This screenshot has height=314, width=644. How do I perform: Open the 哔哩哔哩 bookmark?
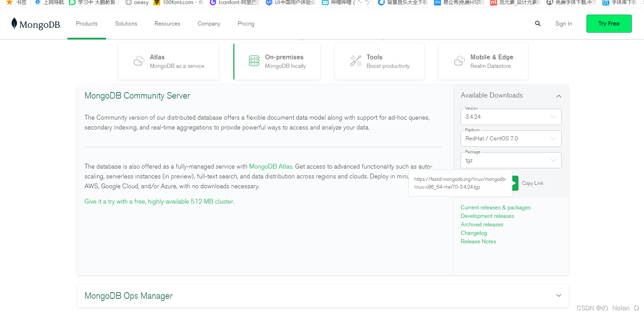click(x=347, y=2)
